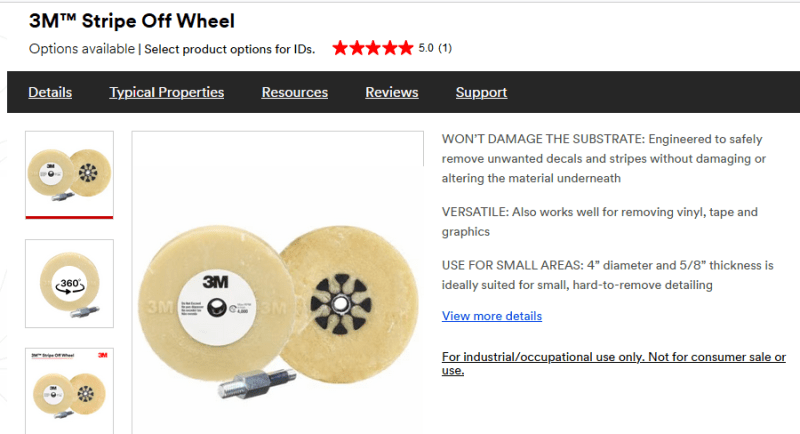Click the 5.0 (1) review count
Screen dimensions: 800x434
click(435, 48)
